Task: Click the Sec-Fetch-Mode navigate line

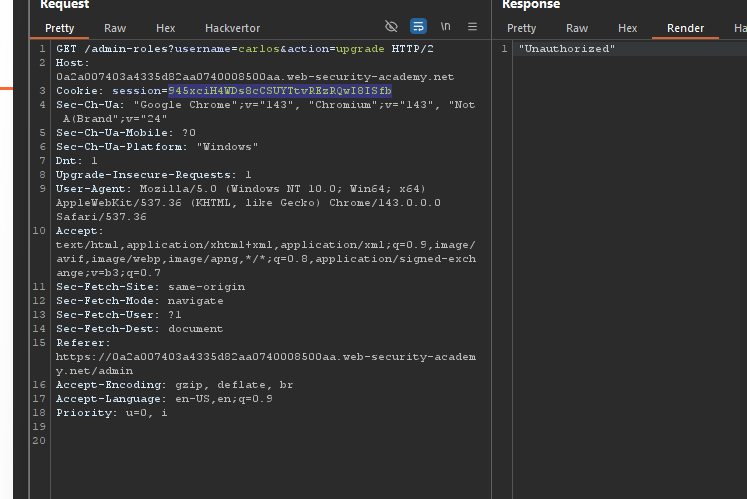Action: click(x=140, y=301)
